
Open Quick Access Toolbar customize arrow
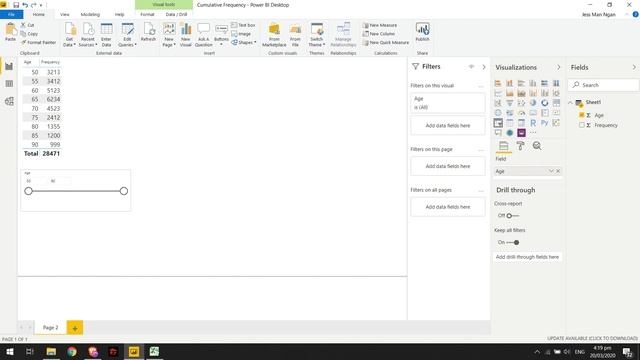tap(41, 5)
